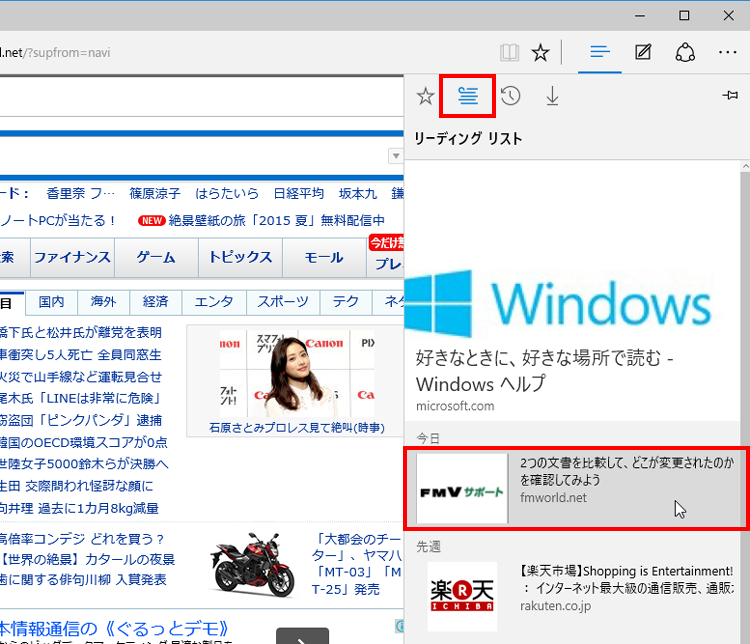
Task: Open Reading view book icon
Action: (510, 52)
